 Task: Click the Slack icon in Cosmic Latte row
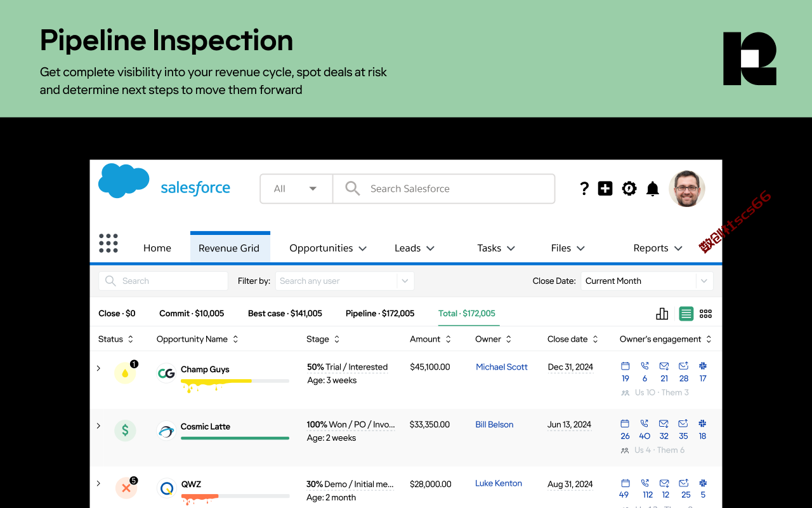702,424
